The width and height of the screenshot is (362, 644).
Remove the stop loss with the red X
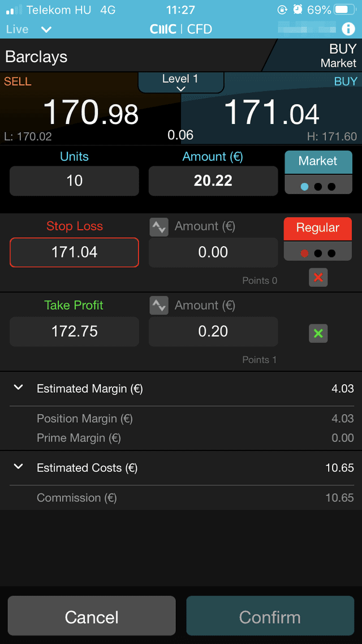tap(318, 277)
